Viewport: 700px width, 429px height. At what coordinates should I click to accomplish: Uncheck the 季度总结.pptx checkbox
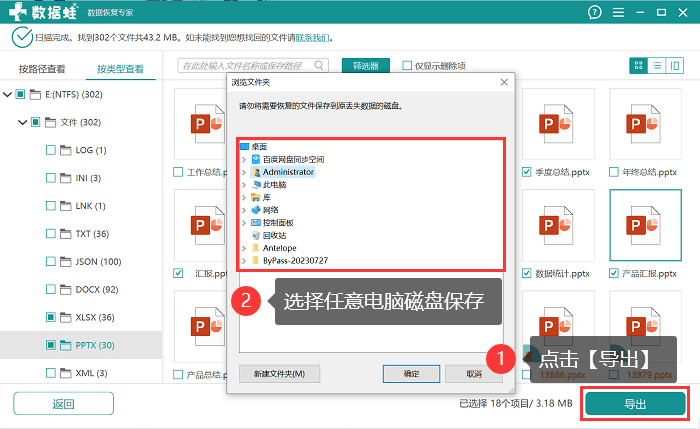click(526, 172)
